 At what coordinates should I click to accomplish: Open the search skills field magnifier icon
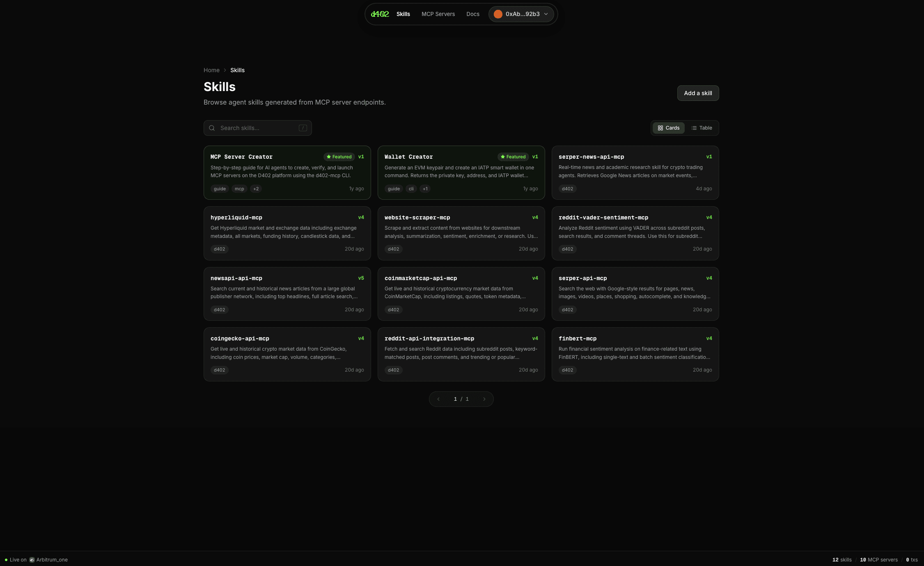[212, 128]
